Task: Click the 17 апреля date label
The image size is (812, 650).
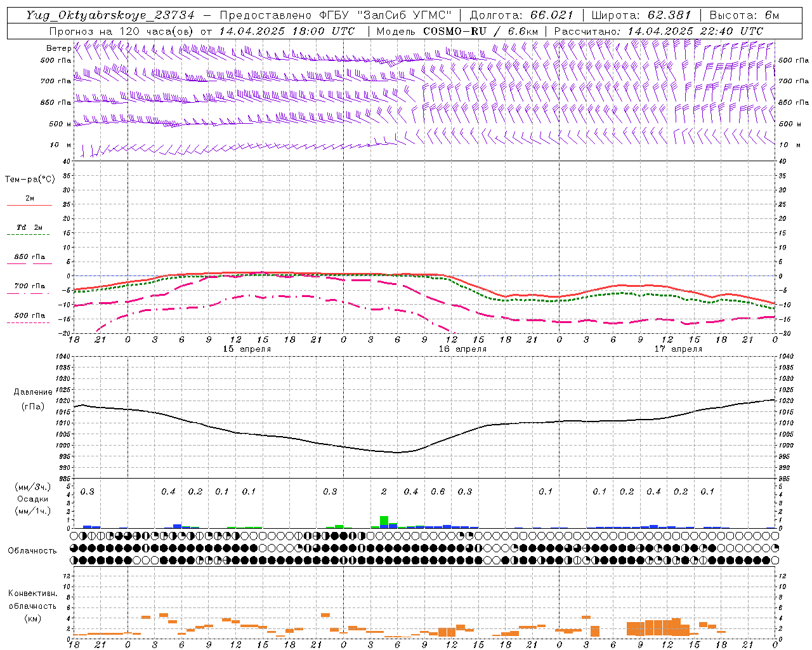Action: point(679,349)
